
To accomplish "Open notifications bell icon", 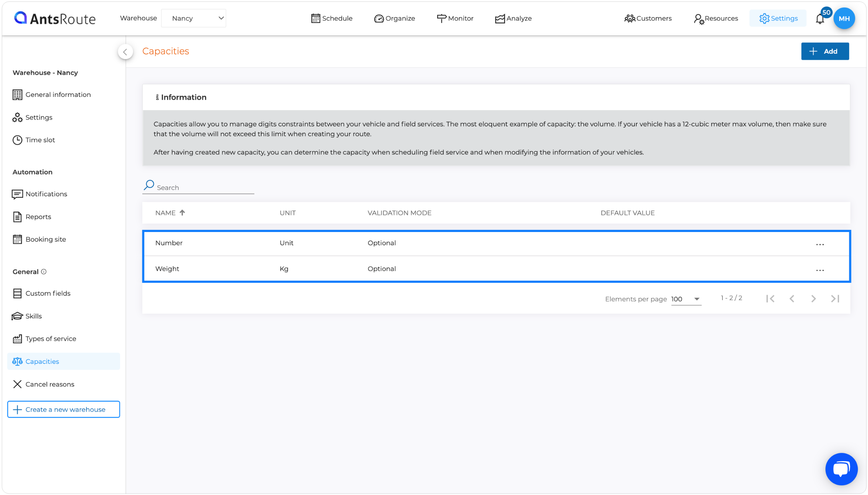I will click(x=820, y=19).
